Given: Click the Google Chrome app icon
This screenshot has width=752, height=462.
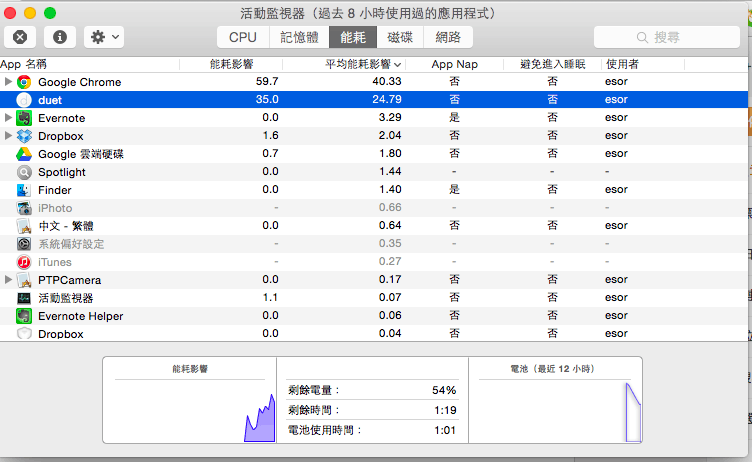Looking at the screenshot, I should pyautogui.click(x=24, y=82).
